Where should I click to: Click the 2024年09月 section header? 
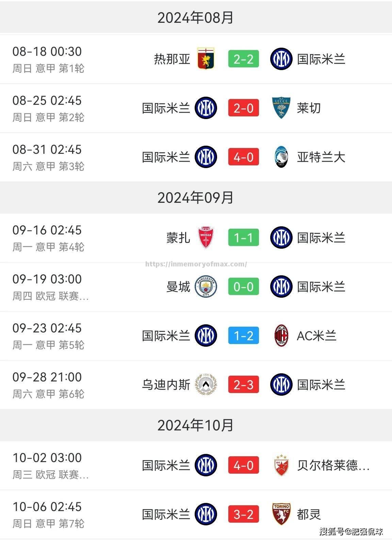[x=196, y=198]
